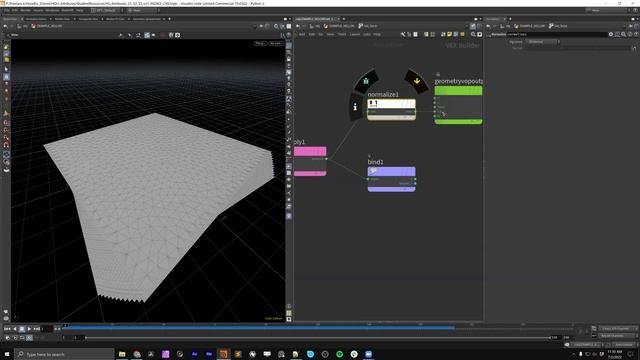640x360 pixels.
Task: Open the File menu
Action: click(7, 10)
